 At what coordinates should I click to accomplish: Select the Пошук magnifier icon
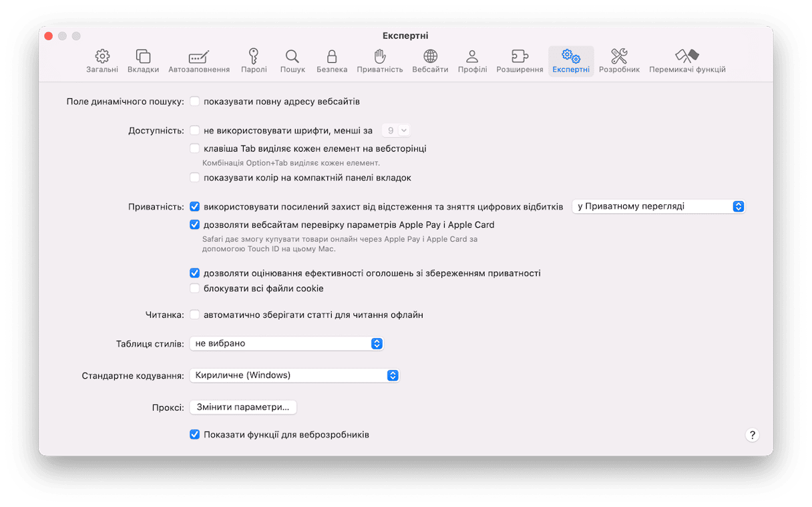292,57
